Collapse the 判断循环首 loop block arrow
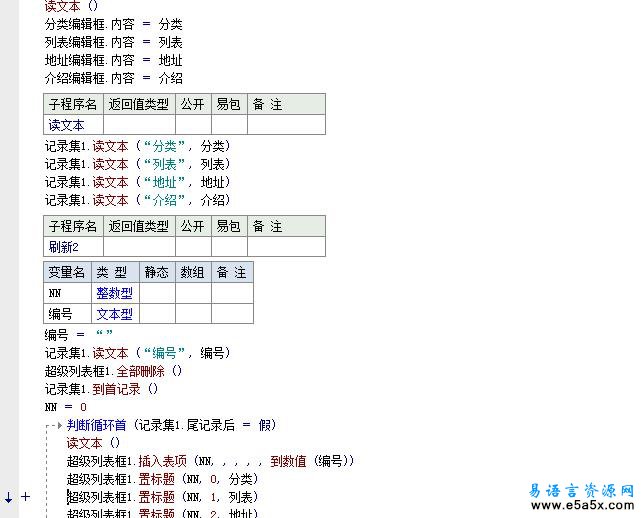 60,425
